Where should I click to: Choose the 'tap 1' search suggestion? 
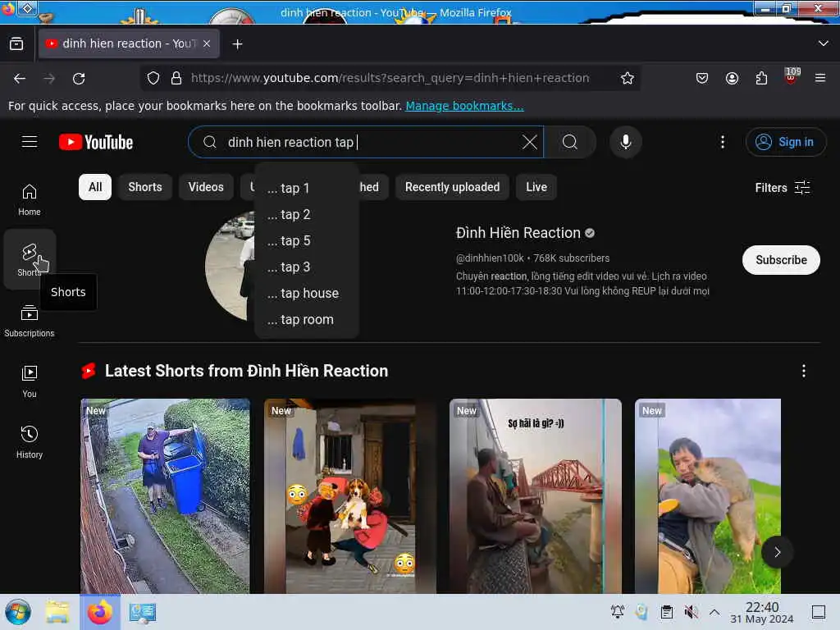(307, 188)
